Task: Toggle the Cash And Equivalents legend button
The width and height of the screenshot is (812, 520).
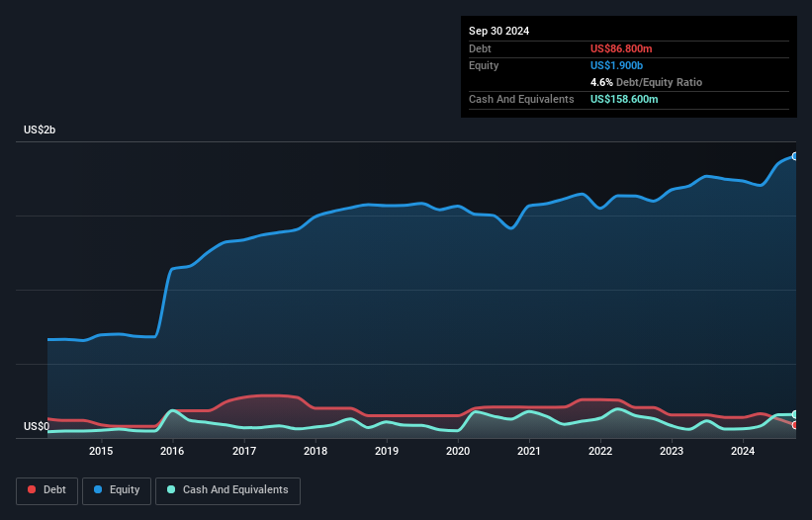Action: pos(227,490)
